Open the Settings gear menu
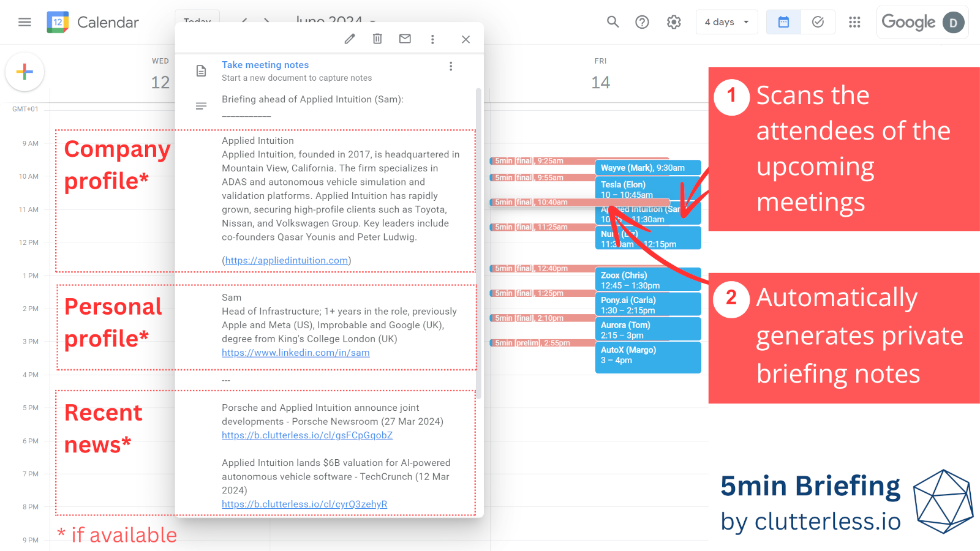 674,22
